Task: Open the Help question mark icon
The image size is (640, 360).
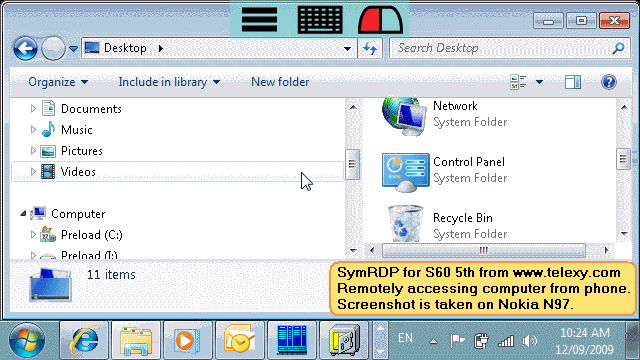Action: pos(609,82)
